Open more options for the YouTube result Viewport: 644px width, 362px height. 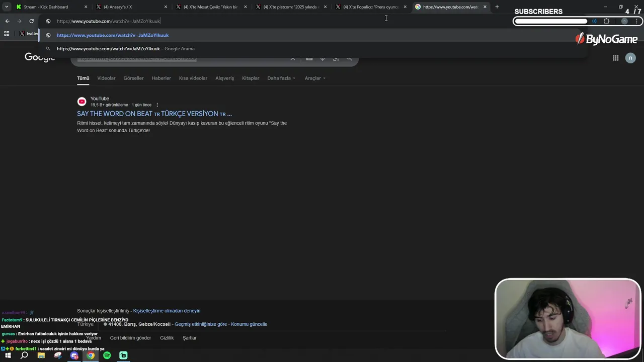click(x=157, y=105)
